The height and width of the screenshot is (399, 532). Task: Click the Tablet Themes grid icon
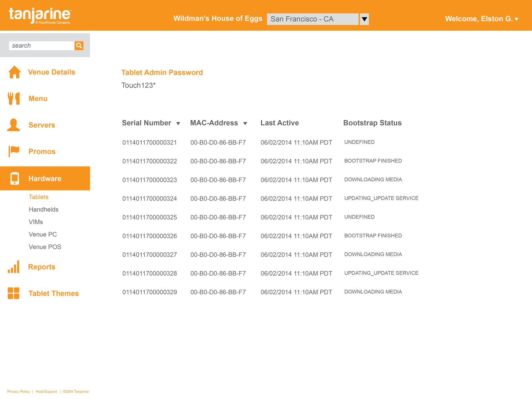click(14, 293)
